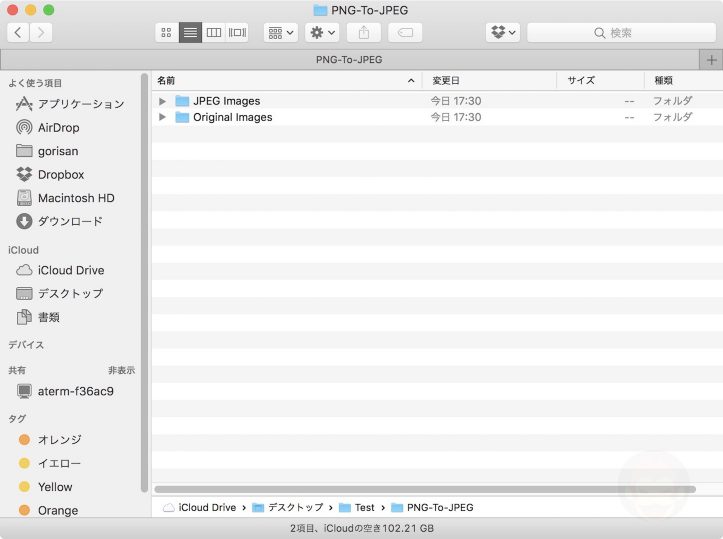Image resolution: width=723 pixels, height=539 pixels.
Task: Sort by the 種類 column header
Action: pyautogui.click(x=684, y=81)
